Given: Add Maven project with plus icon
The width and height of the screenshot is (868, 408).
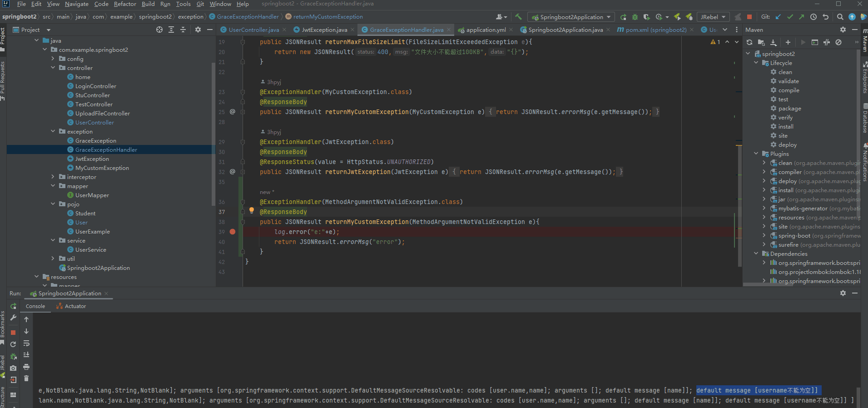Looking at the screenshot, I should 788,42.
